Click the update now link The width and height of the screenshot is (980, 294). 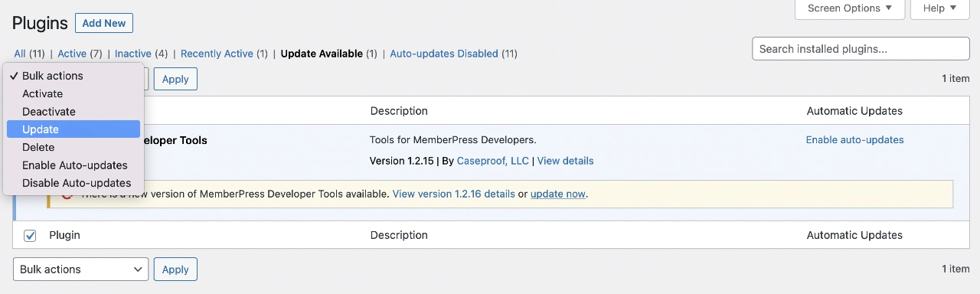point(558,194)
